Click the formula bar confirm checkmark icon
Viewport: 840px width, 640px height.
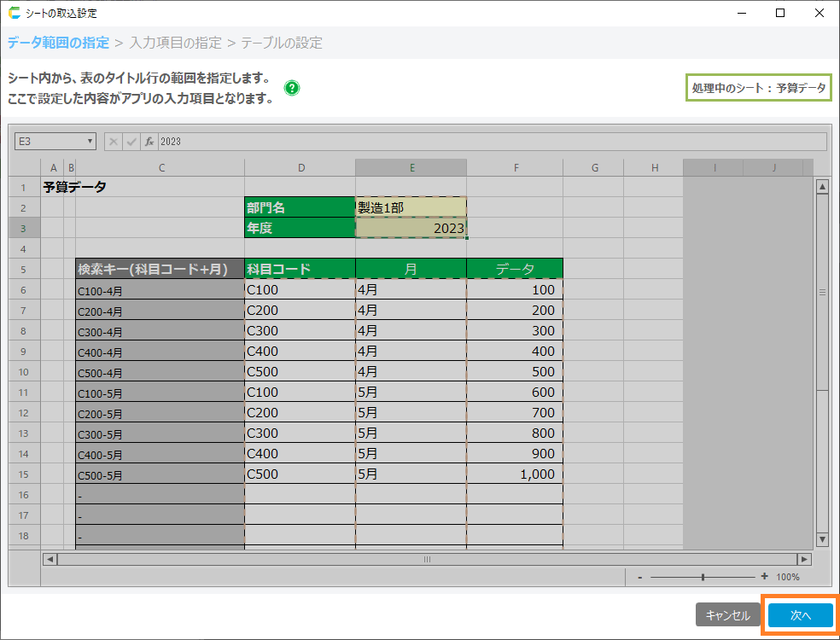point(131,142)
